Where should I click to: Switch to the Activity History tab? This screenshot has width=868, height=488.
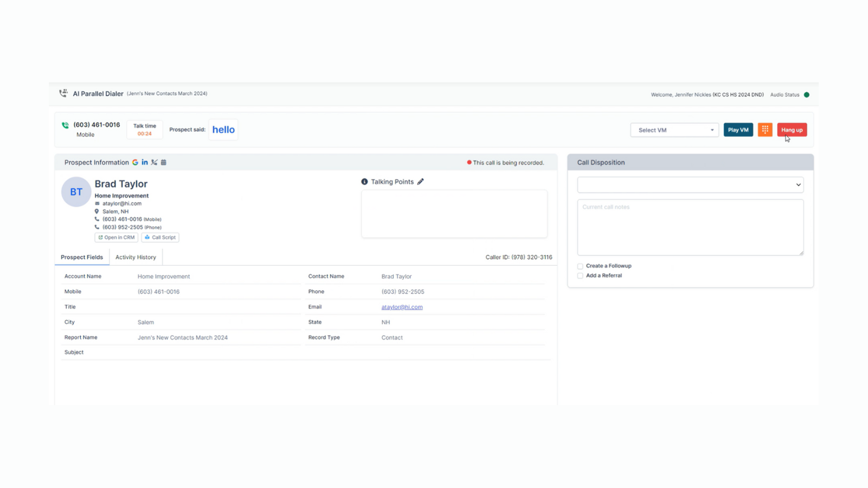[x=136, y=257]
